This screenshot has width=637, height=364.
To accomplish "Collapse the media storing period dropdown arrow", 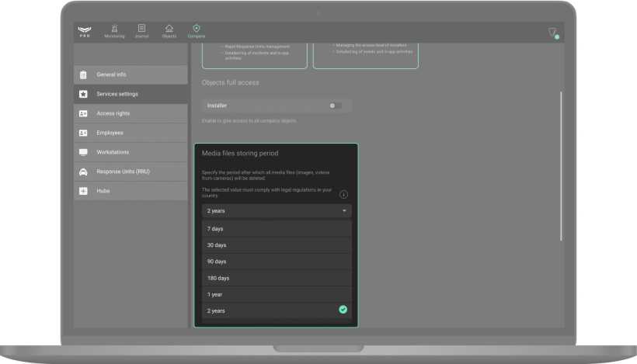I will 343,210.
